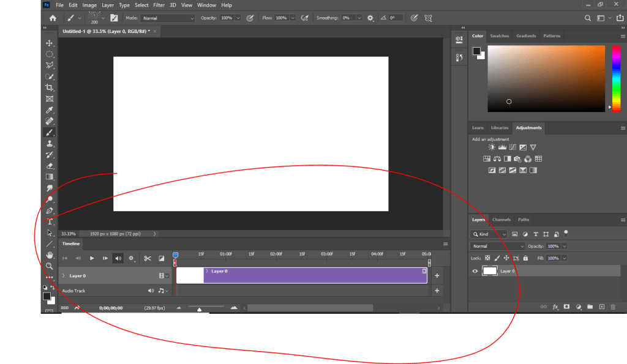
Task: Select the Eyedropper tool
Action: [x=50, y=110]
